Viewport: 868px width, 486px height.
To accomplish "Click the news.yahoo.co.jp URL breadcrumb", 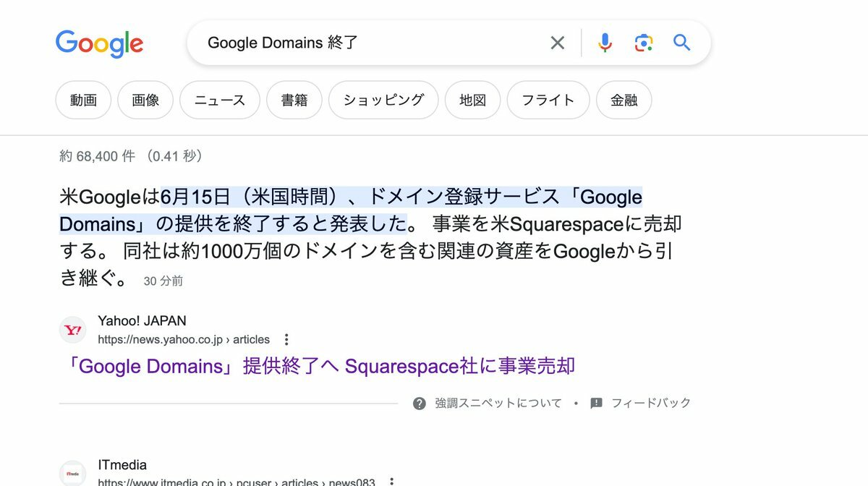I will [x=184, y=339].
